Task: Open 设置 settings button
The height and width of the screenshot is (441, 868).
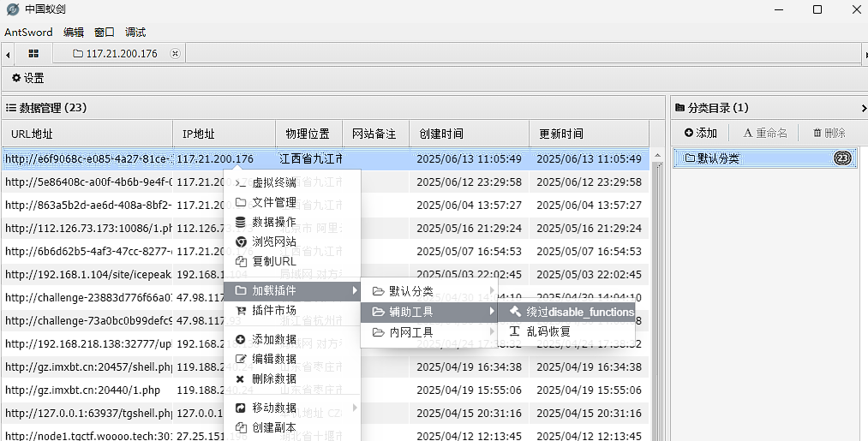Action: click(27, 78)
